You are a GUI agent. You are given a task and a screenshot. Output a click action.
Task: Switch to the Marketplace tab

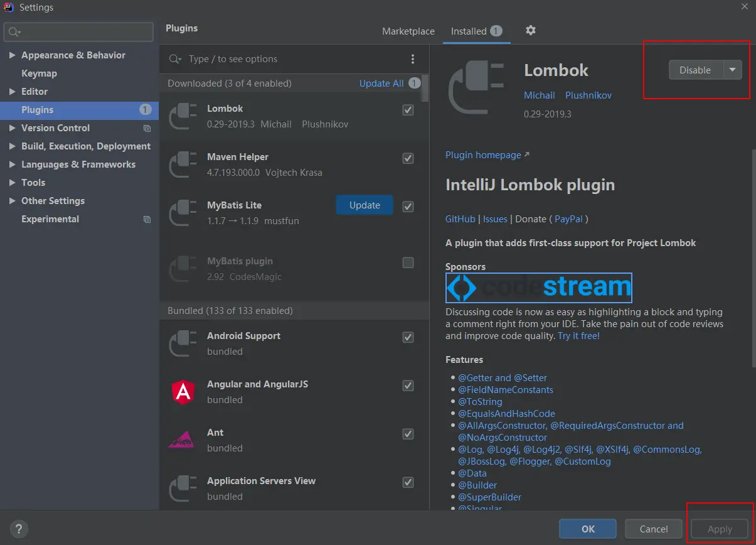(408, 31)
